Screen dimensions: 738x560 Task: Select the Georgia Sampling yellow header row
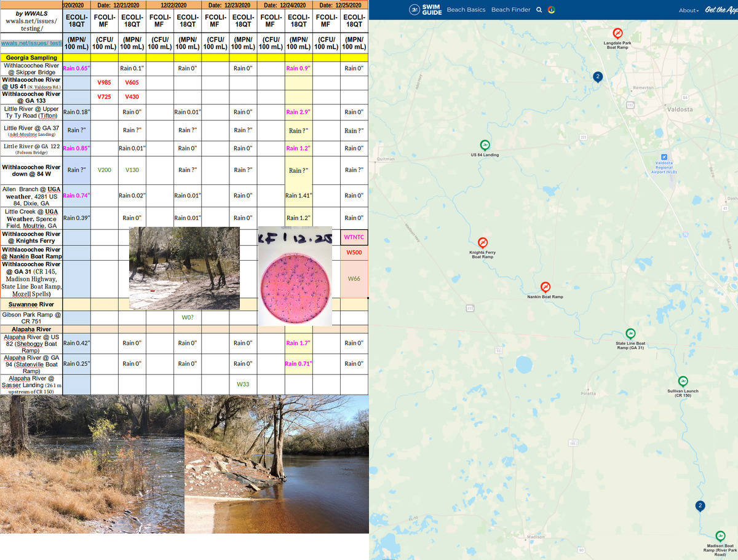coord(184,58)
